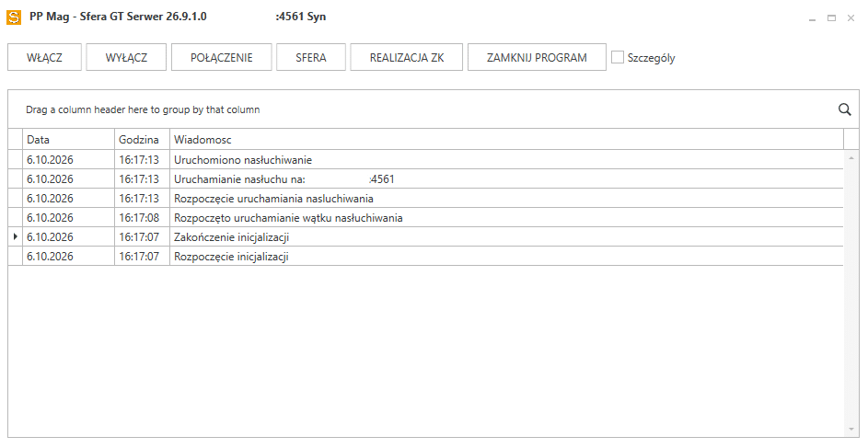Click the scrollbar up arrow
This screenshot has height=448, width=868.
point(851,158)
